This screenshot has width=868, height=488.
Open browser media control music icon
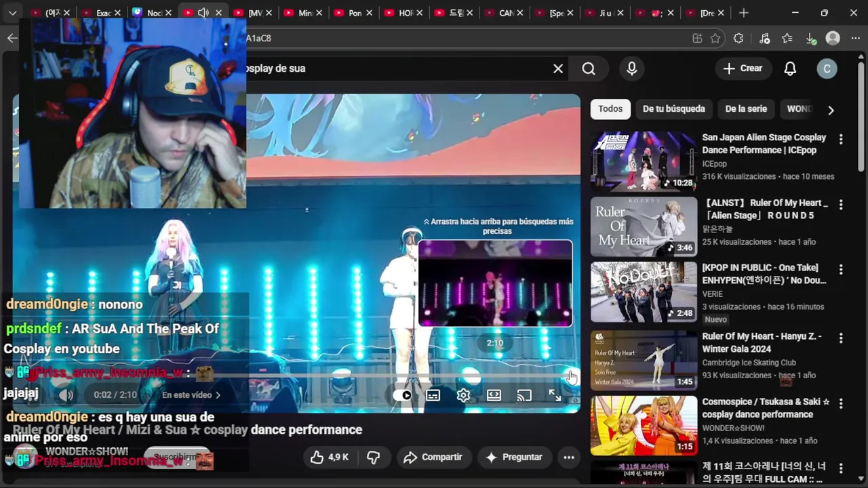[x=764, y=39]
